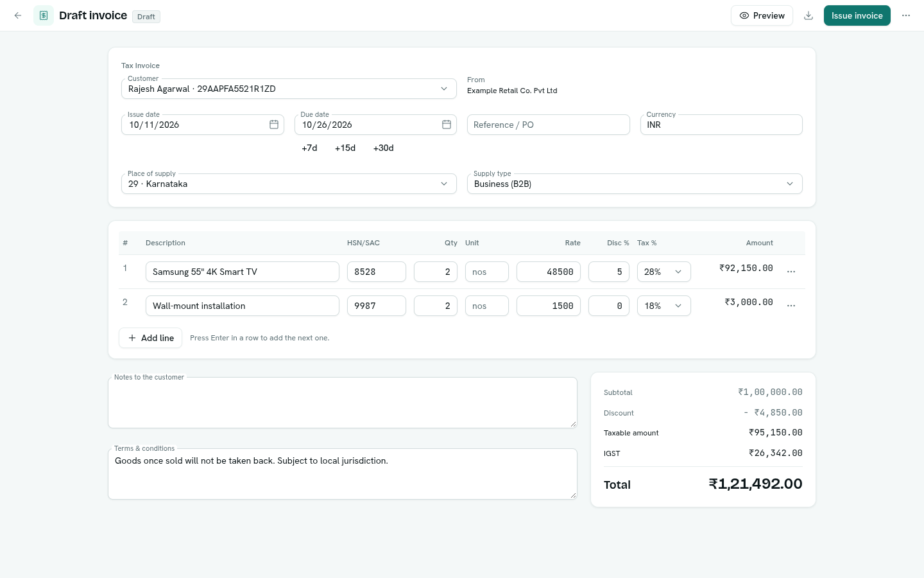Click the From name Example Retail Co. Pvt Ltd
The image size is (924, 578).
(x=512, y=91)
